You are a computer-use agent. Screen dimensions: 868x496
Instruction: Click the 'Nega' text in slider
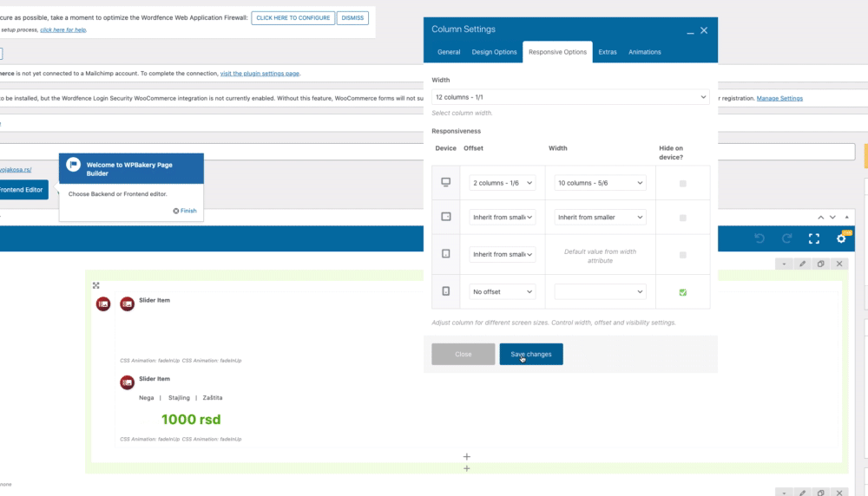[x=146, y=397]
